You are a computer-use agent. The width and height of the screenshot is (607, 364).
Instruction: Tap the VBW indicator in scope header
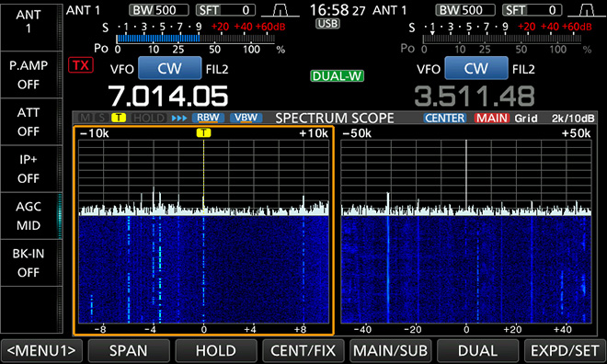pyautogui.click(x=246, y=118)
